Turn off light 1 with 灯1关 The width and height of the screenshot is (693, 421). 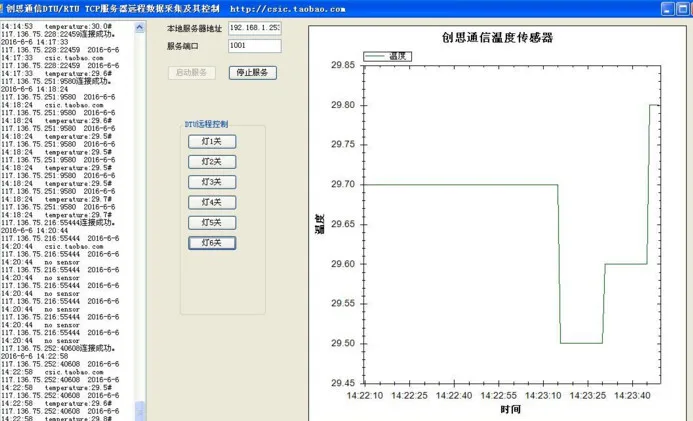tap(212, 141)
